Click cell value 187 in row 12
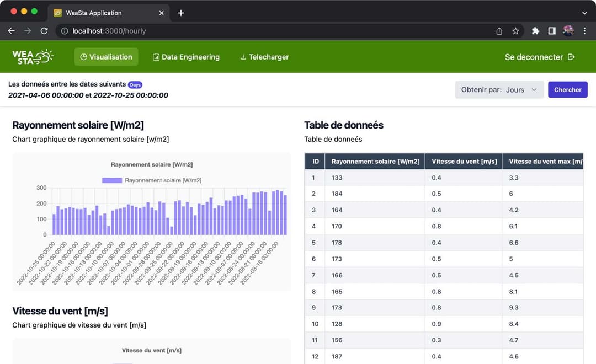 pos(337,357)
